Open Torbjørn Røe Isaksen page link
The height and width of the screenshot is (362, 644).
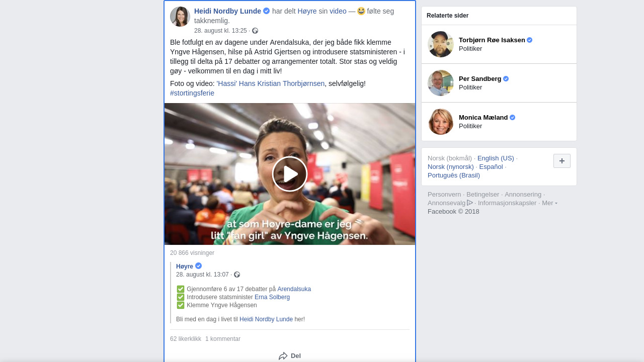pos(492,40)
